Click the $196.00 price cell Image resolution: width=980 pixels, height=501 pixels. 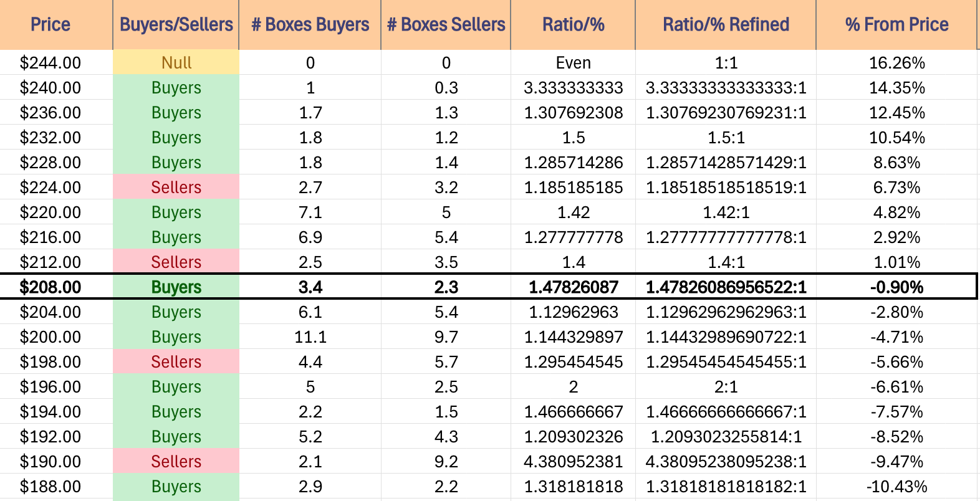coord(56,386)
